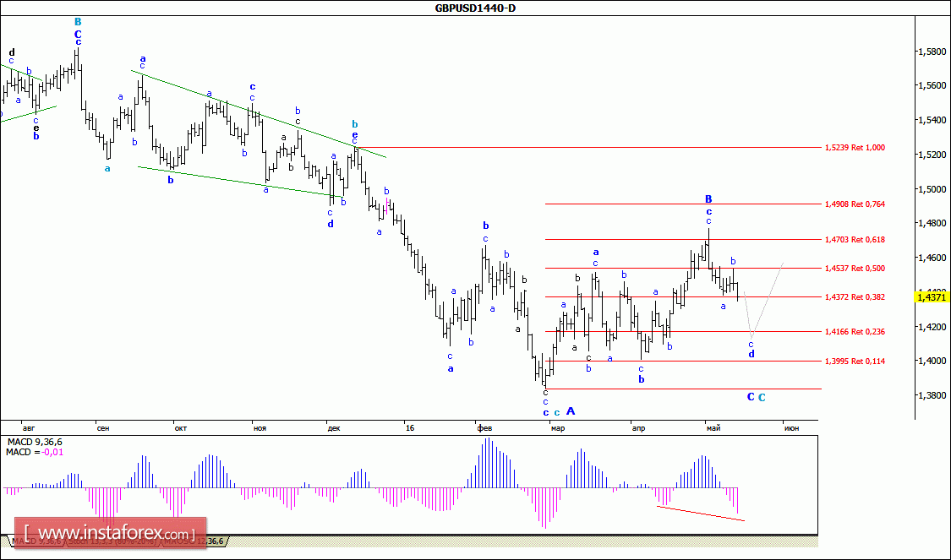Click the апр date axis label
The height and width of the screenshot is (560, 951).
point(639,428)
